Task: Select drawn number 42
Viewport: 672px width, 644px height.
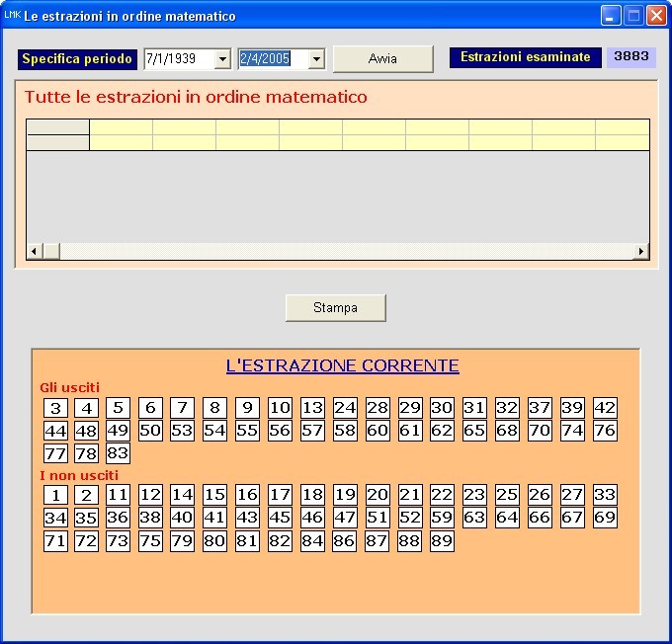Action: pos(605,408)
